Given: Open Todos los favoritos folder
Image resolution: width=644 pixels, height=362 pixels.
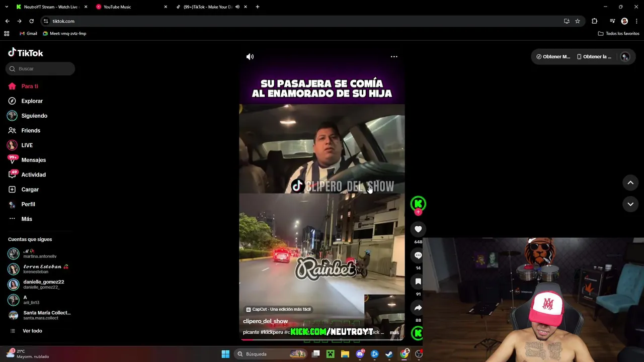Looking at the screenshot, I should click(618, 34).
